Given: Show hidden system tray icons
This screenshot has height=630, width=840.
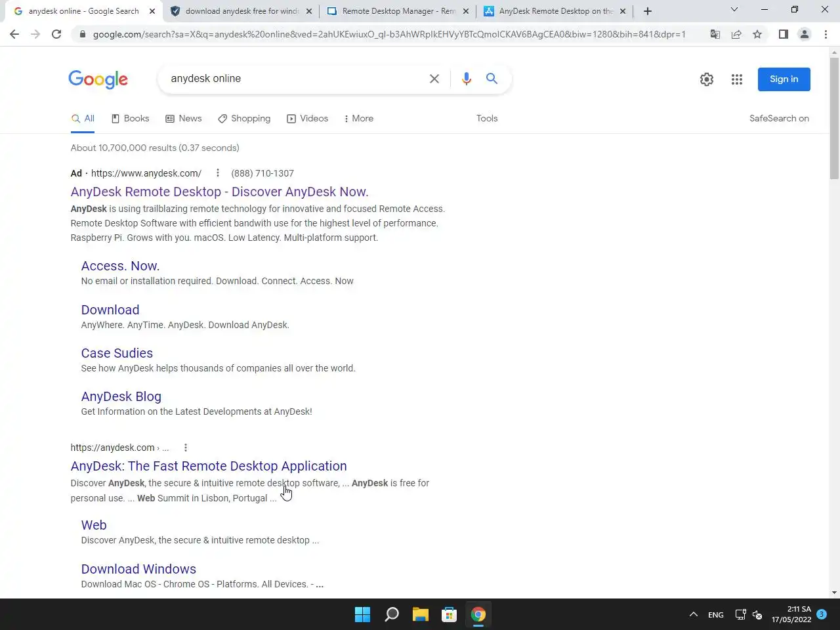Looking at the screenshot, I should pos(693,615).
